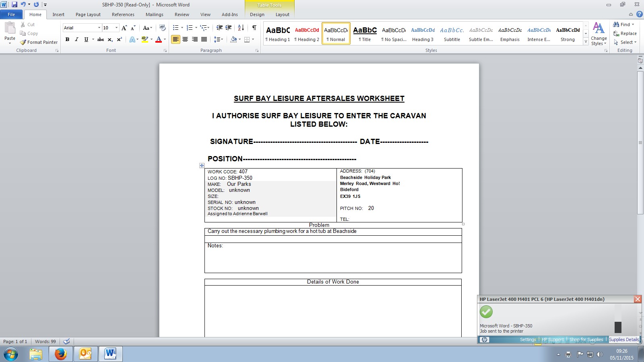This screenshot has height=362, width=644.
Task: Close the HP LaserJet printer notification
Action: (x=638, y=299)
